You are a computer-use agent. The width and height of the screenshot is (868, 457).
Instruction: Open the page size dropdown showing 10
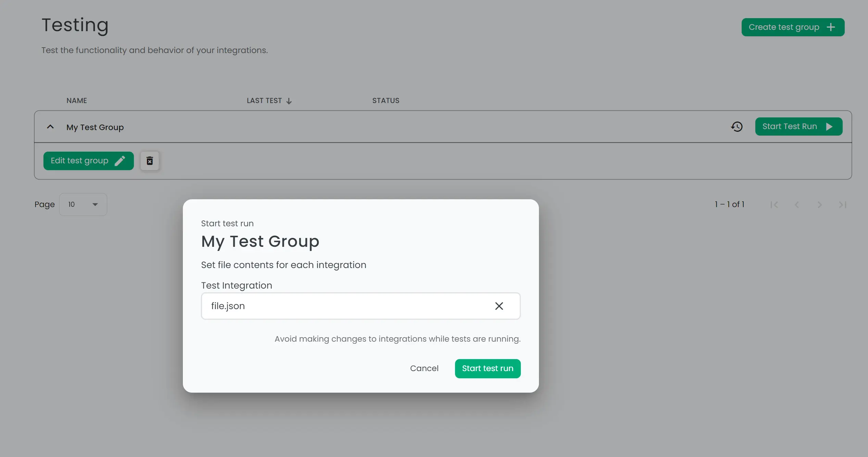pos(83,204)
